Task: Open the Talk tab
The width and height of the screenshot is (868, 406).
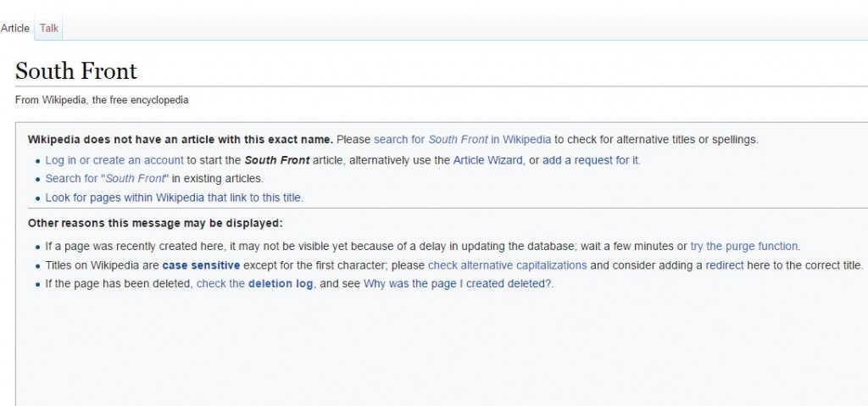Action: click(48, 28)
